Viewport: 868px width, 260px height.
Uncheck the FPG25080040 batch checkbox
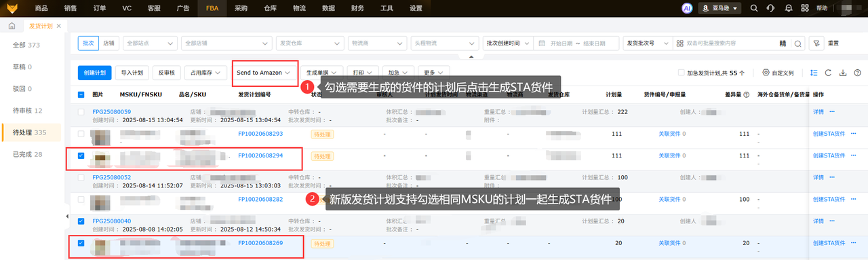click(x=81, y=221)
